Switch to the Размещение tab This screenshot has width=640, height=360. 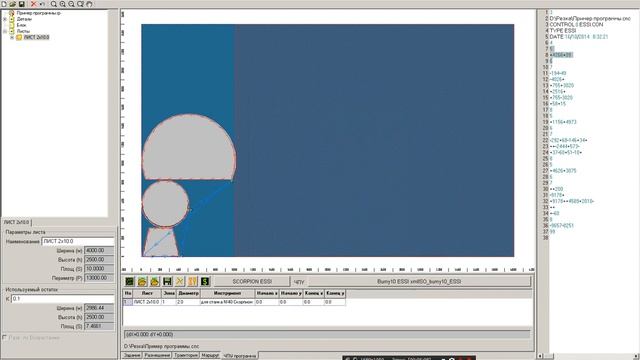(157, 356)
